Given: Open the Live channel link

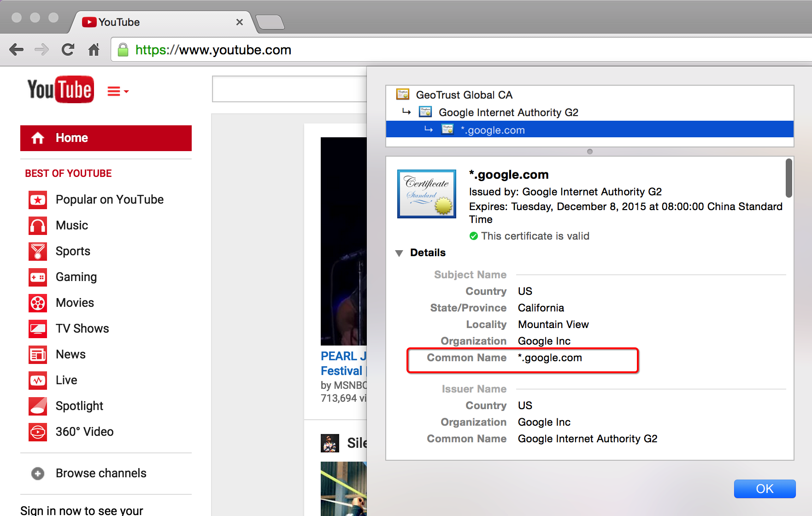Looking at the screenshot, I should point(66,380).
